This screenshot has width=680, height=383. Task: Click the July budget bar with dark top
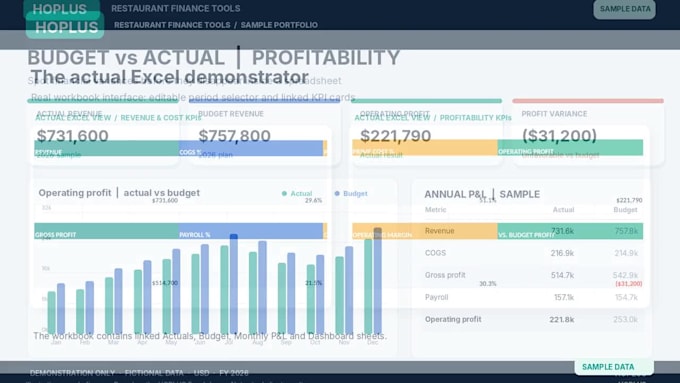[x=234, y=284]
